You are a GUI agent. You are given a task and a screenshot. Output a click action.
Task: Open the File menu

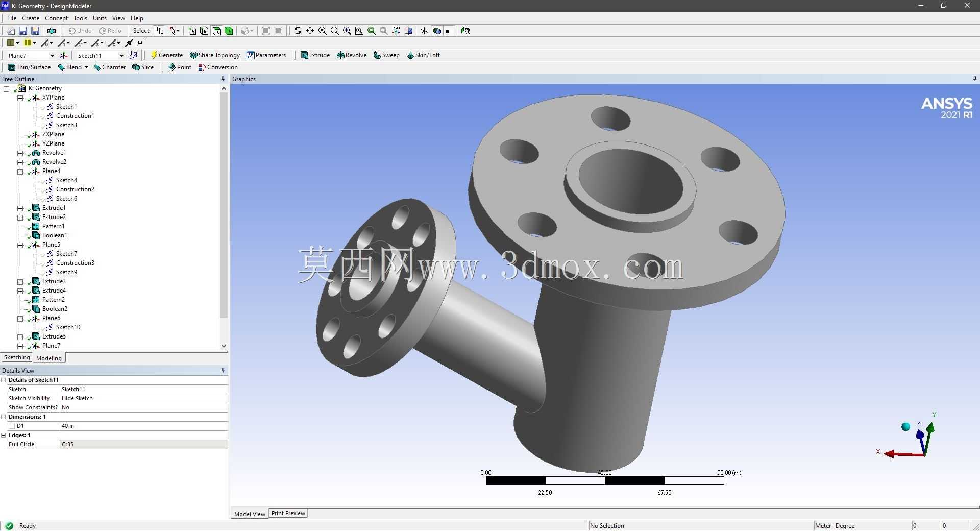click(x=12, y=18)
